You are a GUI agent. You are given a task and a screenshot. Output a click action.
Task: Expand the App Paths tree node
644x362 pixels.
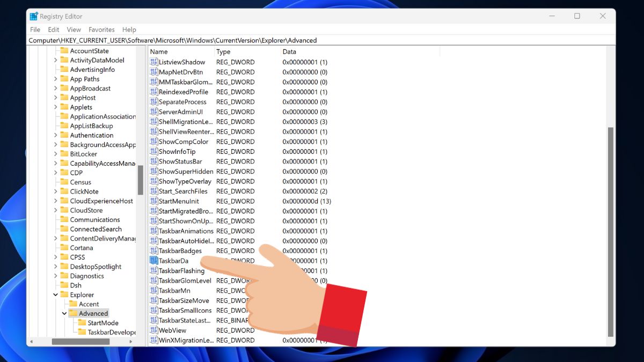click(x=56, y=79)
